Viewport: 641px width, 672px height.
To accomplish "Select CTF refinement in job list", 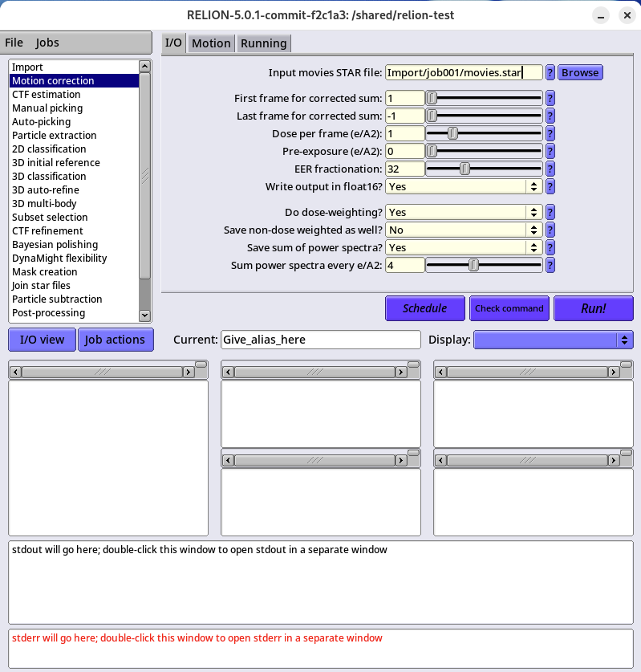I will [x=74, y=231].
